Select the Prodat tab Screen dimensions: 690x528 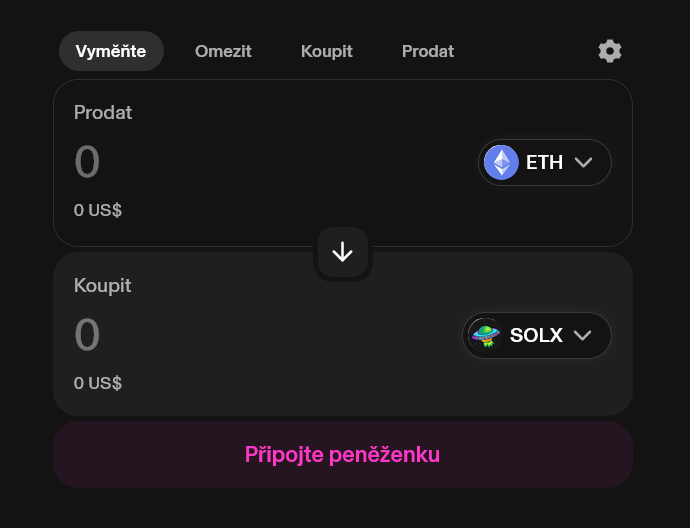(x=428, y=51)
